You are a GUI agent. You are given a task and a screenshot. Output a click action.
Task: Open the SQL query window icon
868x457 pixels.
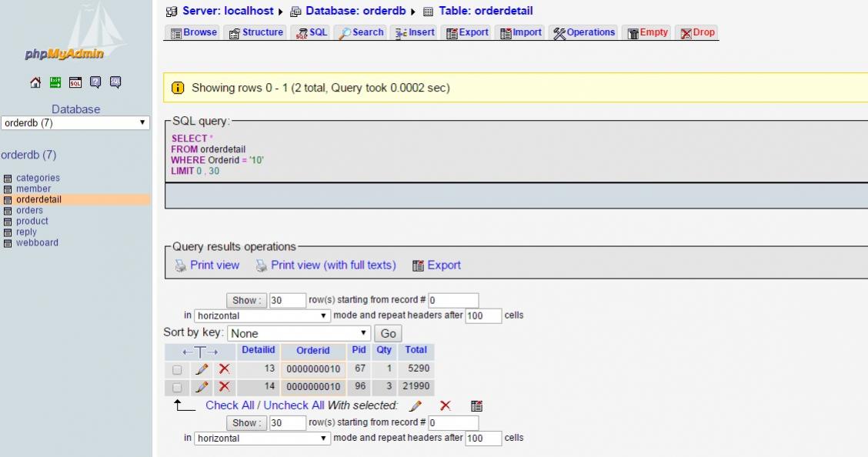[x=75, y=82]
